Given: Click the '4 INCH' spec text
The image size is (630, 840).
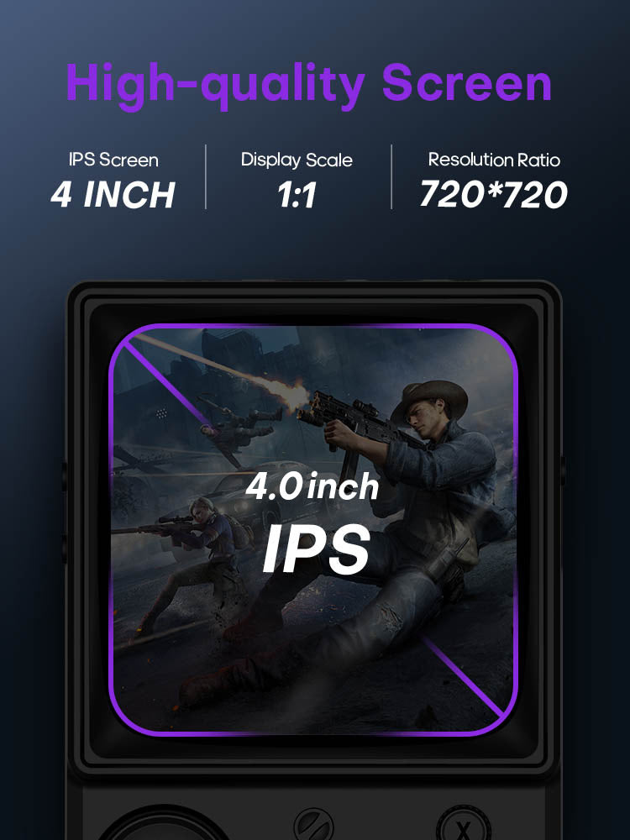Looking at the screenshot, I should pyautogui.click(x=113, y=194).
